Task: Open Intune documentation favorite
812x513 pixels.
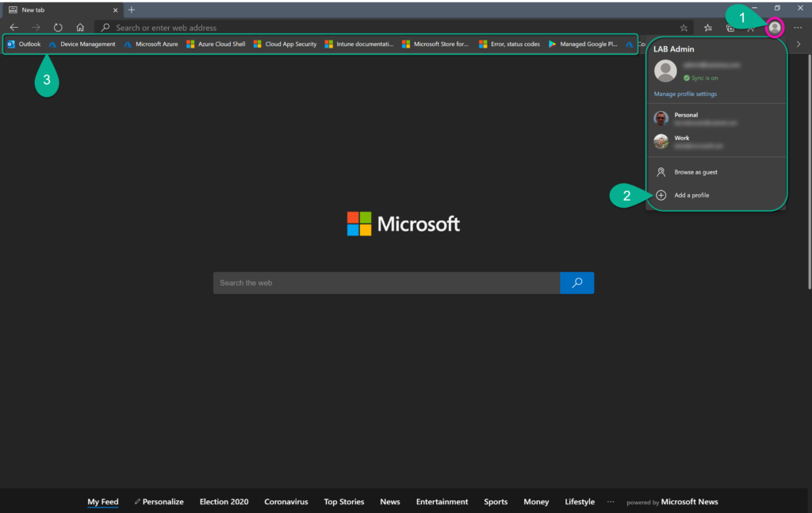Action: point(359,44)
